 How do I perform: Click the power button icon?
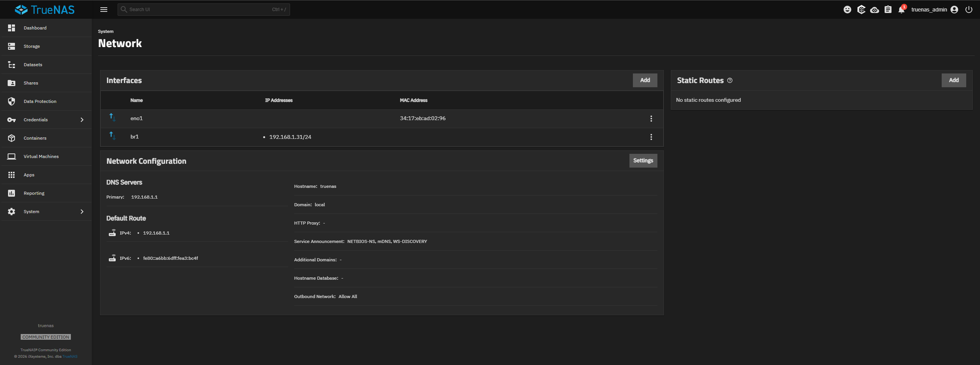[x=969, y=10]
